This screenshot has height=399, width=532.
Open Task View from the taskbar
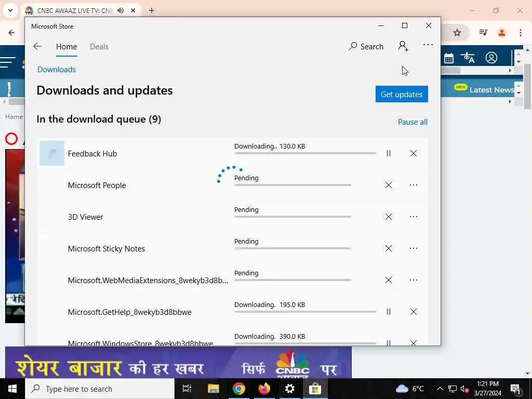click(187, 389)
